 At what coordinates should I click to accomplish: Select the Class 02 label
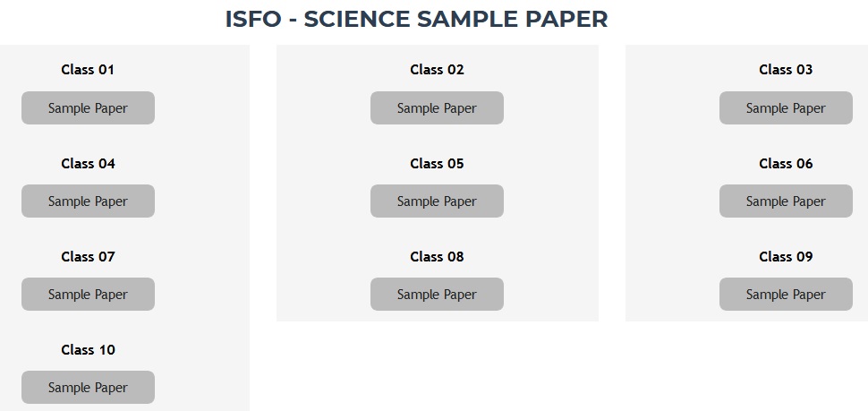(437, 70)
